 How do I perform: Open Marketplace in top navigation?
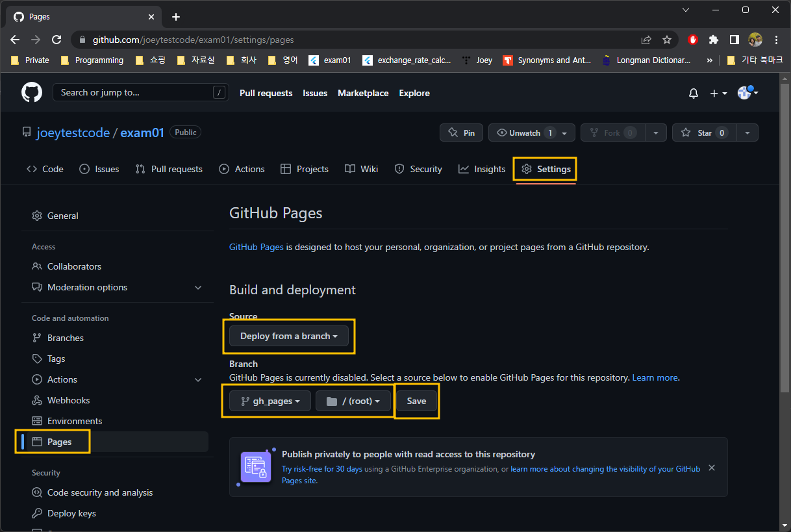363,93
